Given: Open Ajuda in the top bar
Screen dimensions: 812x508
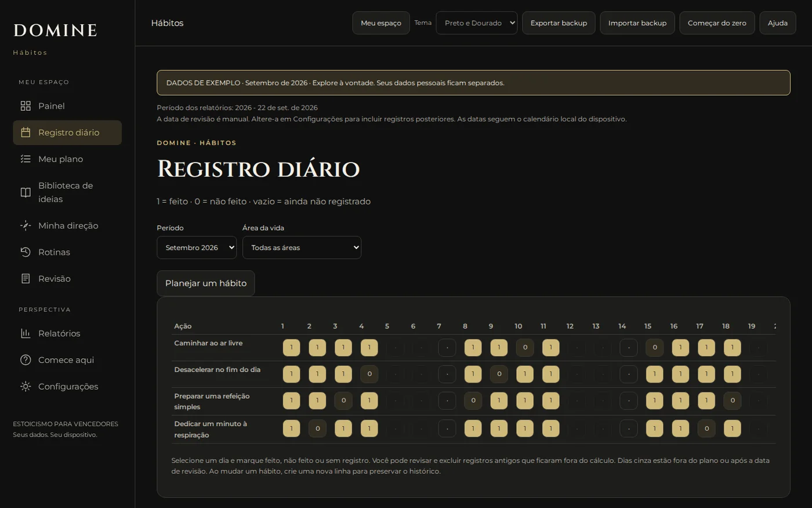Looking at the screenshot, I should coord(778,23).
